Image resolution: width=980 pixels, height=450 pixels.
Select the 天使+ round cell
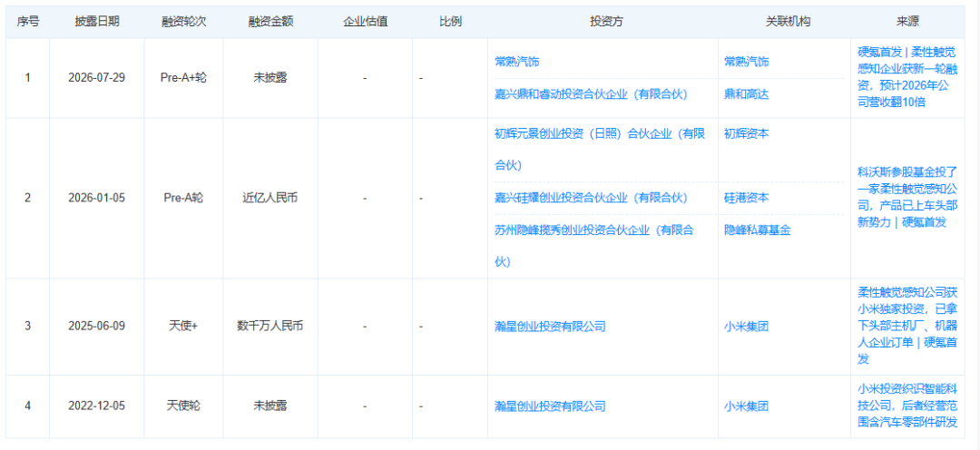183,327
